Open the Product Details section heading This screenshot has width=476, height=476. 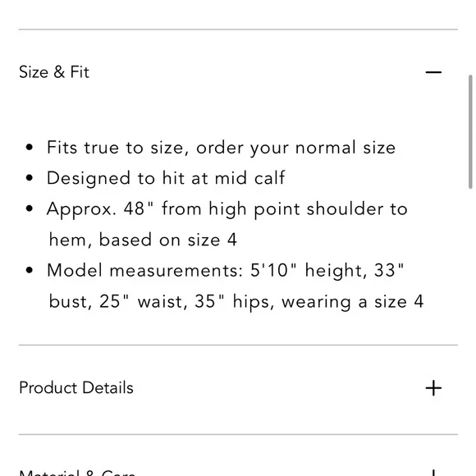click(76, 388)
